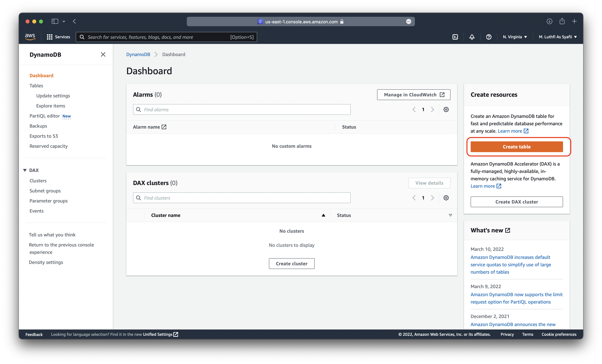Click Learn more about DAX
Image resolution: width=602 pixels, height=364 pixels.
[486, 186]
